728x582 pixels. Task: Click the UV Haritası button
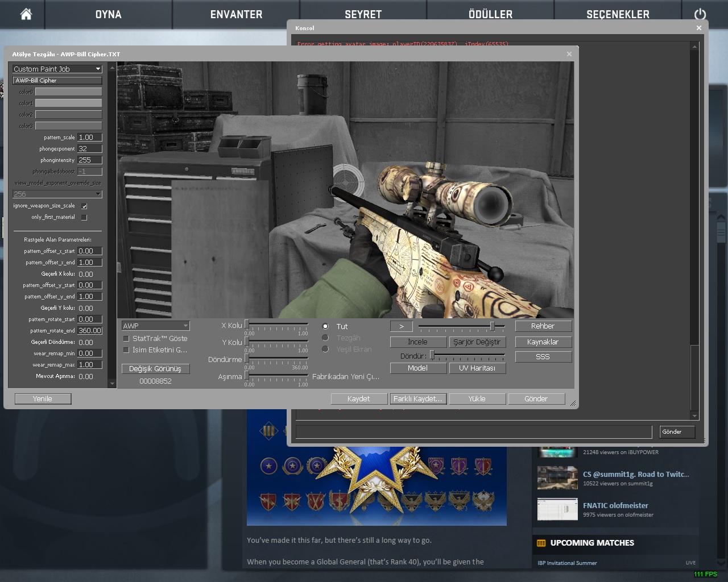477,368
